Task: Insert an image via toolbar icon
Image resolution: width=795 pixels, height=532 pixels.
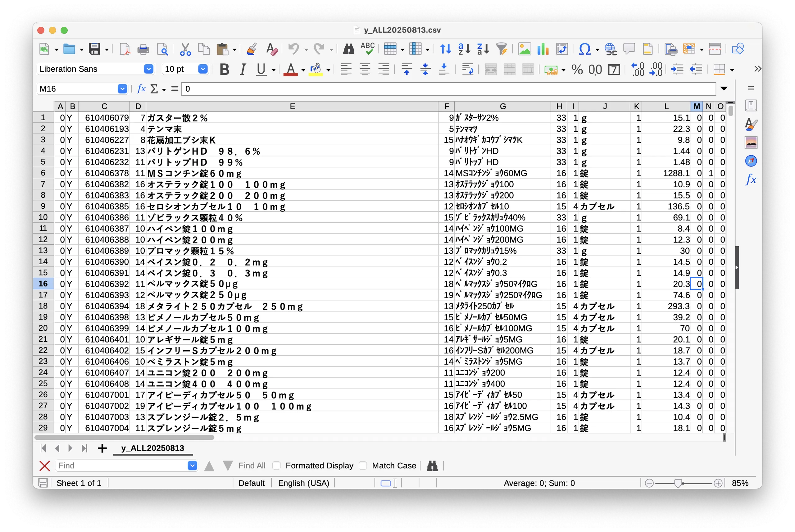Action: pyautogui.click(x=524, y=49)
